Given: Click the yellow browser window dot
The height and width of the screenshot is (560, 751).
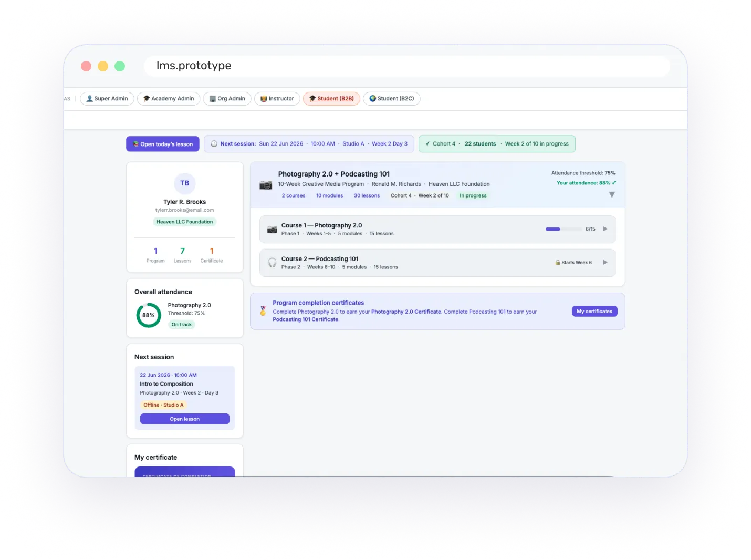Looking at the screenshot, I should point(103,66).
